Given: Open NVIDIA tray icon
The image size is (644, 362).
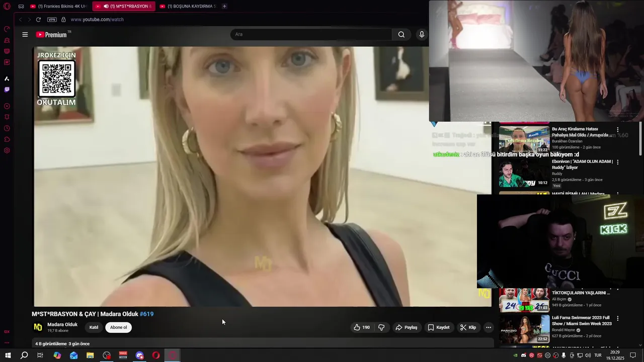Looking at the screenshot, I should pos(515,355).
